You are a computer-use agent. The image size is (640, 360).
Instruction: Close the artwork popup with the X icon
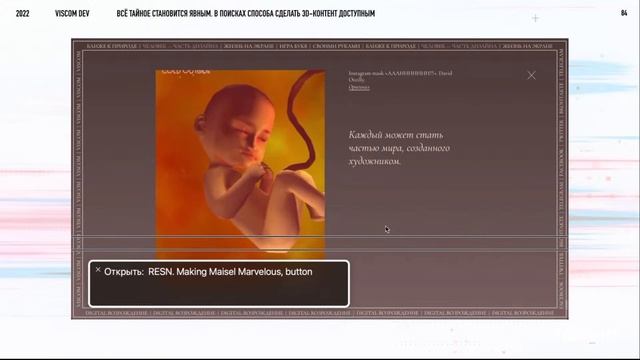531,75
